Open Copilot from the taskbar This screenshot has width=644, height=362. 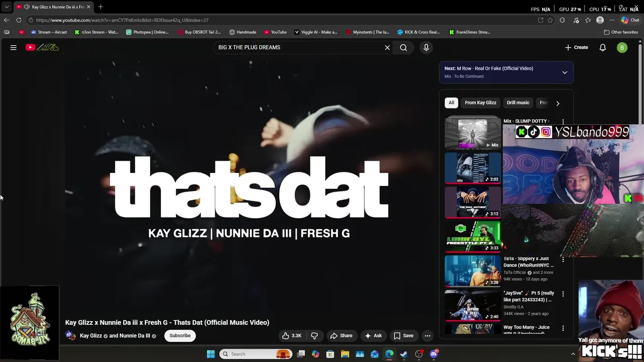tap(315, 354)
